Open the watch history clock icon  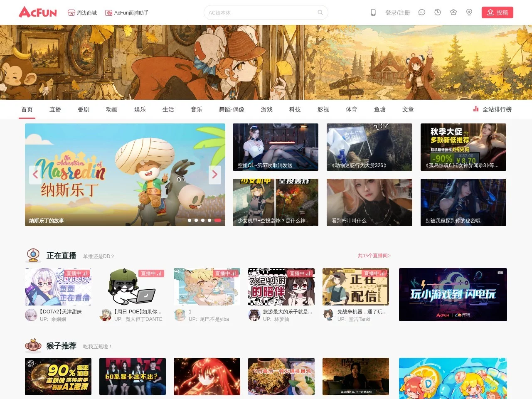tap(438, 12)
